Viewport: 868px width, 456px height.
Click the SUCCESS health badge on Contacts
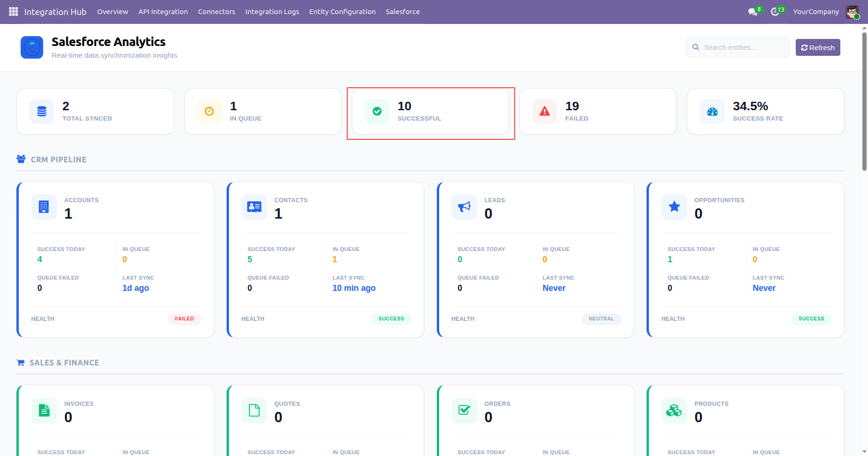391,319
